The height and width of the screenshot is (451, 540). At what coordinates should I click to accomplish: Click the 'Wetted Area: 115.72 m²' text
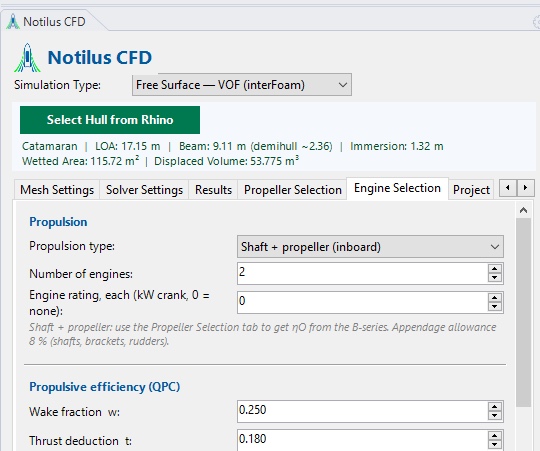81,161
